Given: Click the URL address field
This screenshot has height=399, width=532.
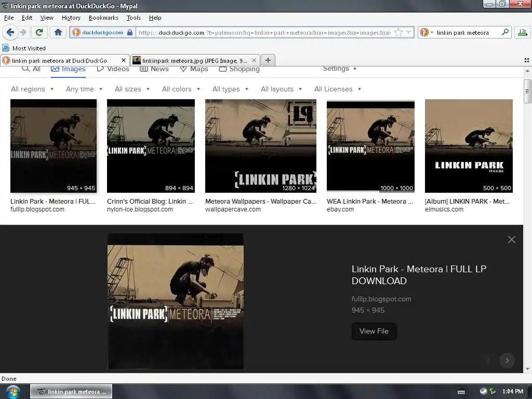Looking at the screenshot, I should click(264, 33).
